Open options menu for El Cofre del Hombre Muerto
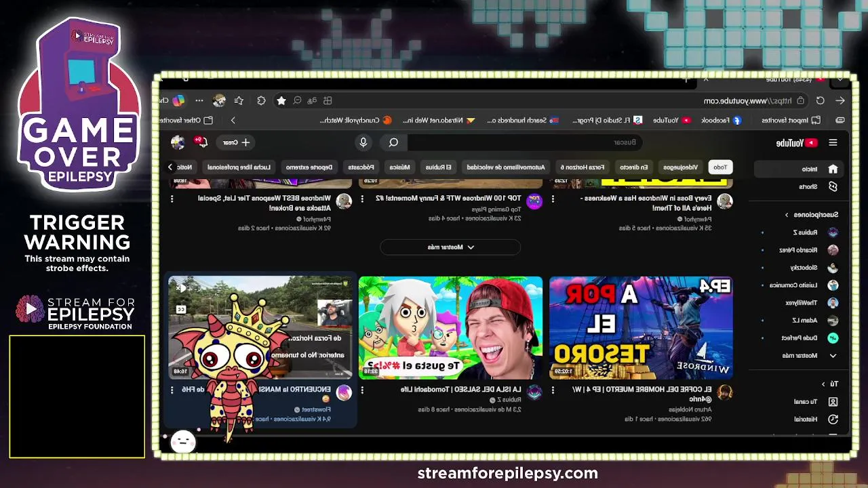 tap(553, 390)
